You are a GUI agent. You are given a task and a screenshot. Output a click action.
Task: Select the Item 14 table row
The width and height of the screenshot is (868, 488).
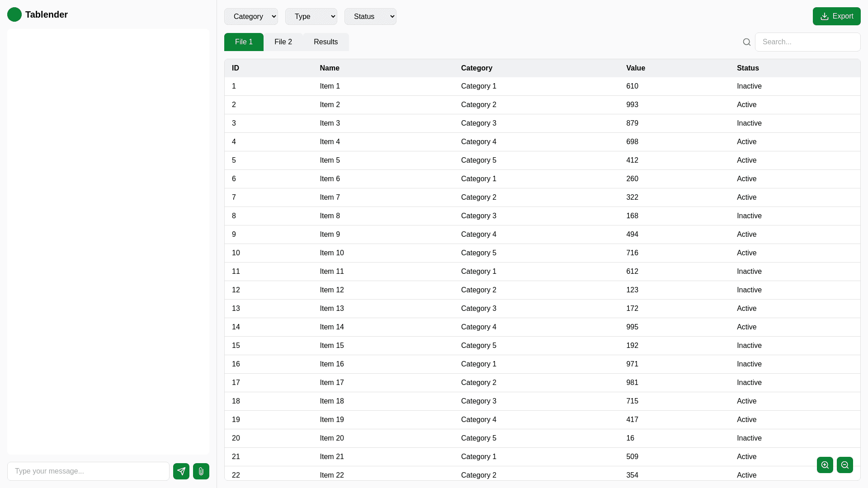click(332, 327)
